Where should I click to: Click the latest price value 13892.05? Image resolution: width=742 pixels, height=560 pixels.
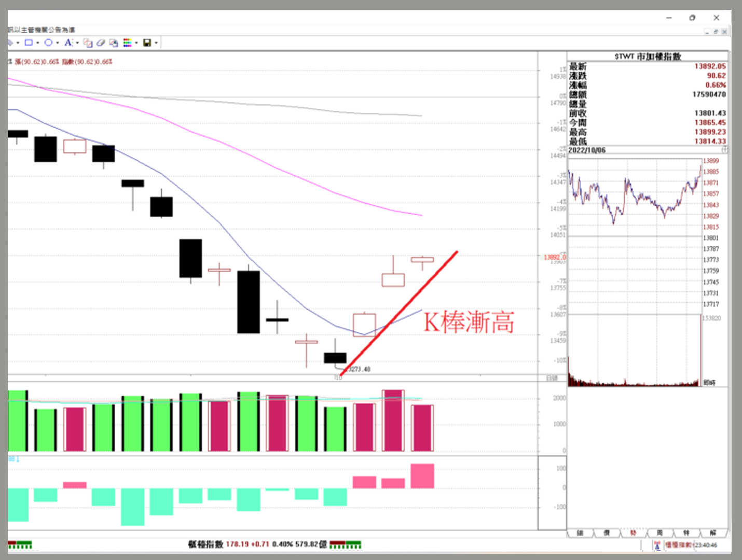(x=710, y=66)
